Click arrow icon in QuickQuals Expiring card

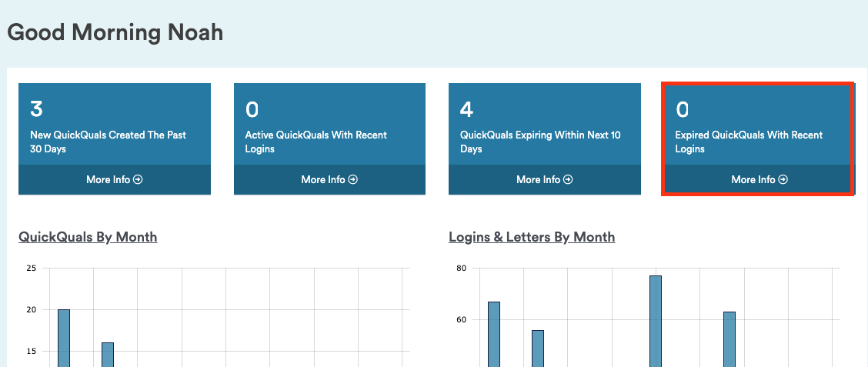569,179
